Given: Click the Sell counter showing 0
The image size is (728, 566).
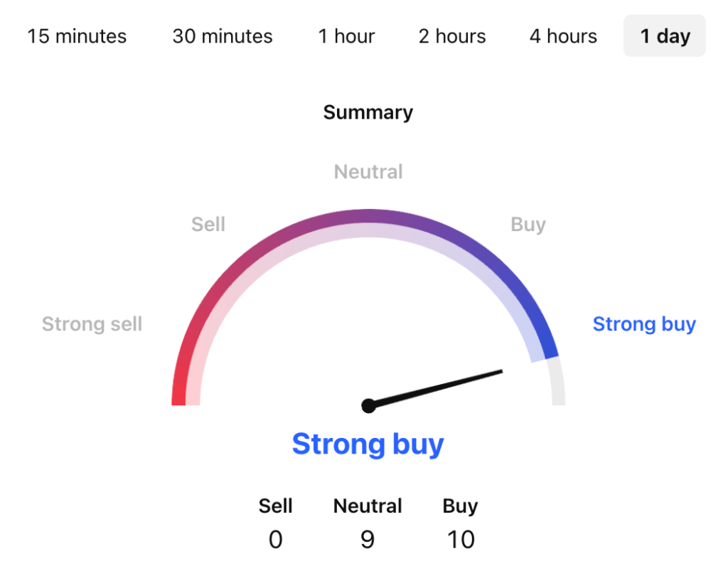Looking at the screenshot, I should [275, 540].
